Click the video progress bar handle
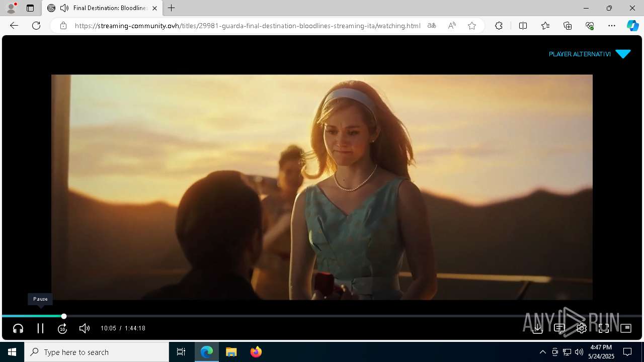The height and width of the screenshot is (362, 644). tap(64, 316)
